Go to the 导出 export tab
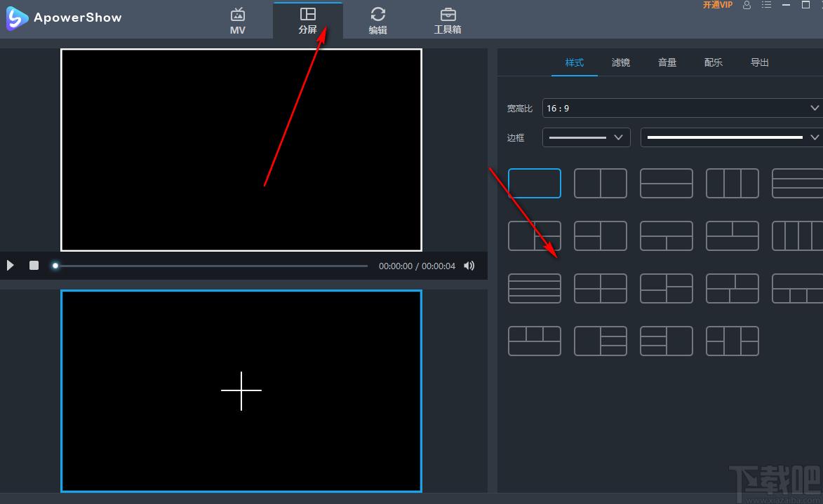The width and height of the screenshot is (823, 504). pos(759,62)
